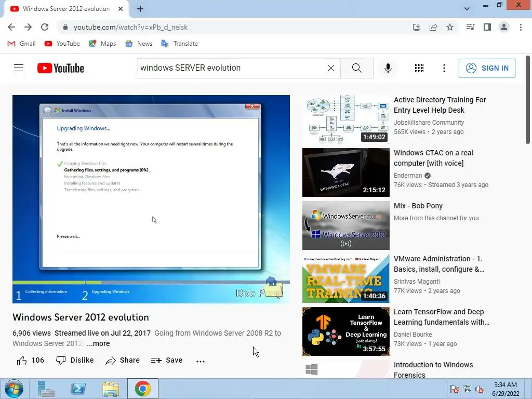
Task: Open Gmail bookmark
Action: [x=21, y=44]
